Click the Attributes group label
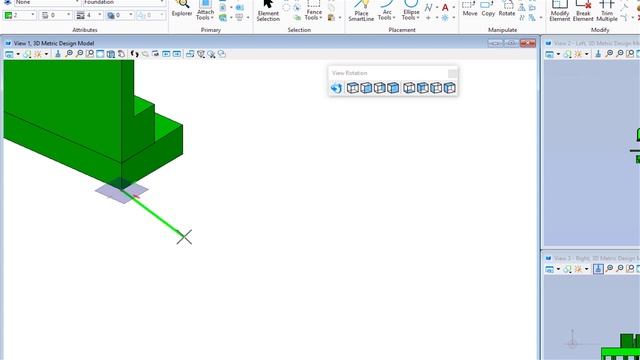The image size is (640, 360). [84, 30]
